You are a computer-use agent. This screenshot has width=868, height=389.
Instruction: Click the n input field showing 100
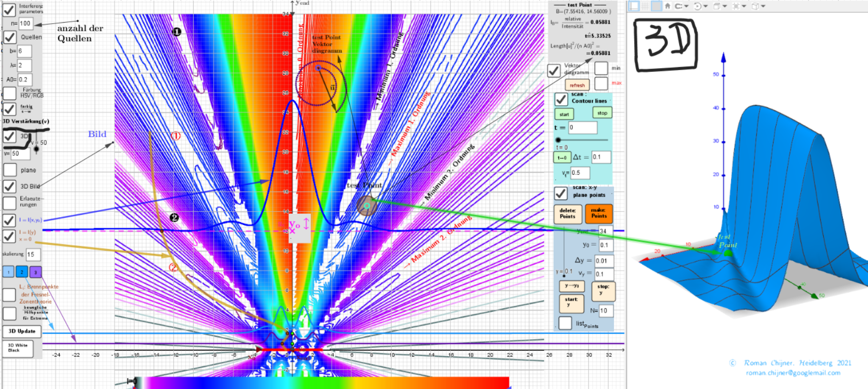pyautogui.click(x=26, y=23)
